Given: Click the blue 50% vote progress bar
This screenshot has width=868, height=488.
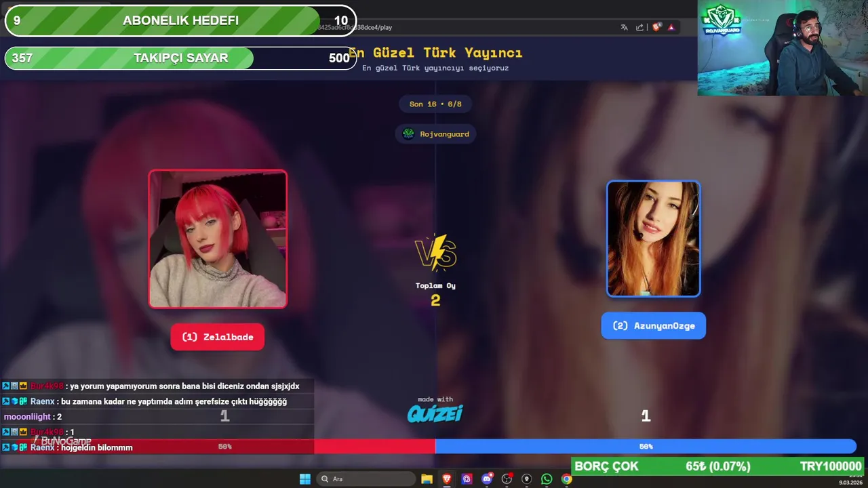Looking at the screenshot, I should (x=646, y=447).
